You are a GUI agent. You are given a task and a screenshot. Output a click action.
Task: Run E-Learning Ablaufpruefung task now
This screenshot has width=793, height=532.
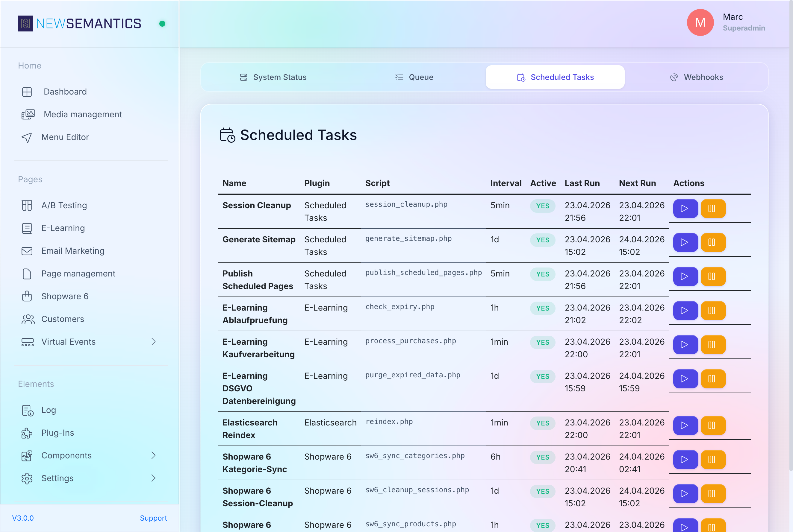(x=685, y=311)
